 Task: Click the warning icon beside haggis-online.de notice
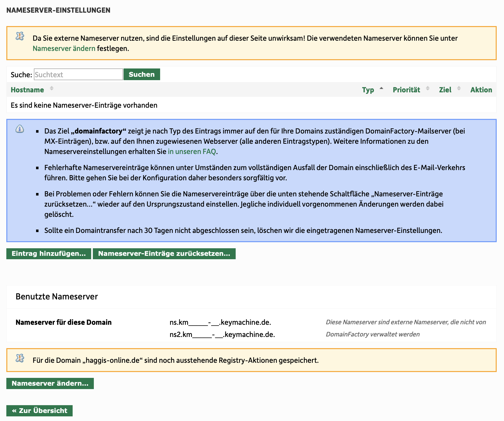pyautogui.click(x=20, y=358)
